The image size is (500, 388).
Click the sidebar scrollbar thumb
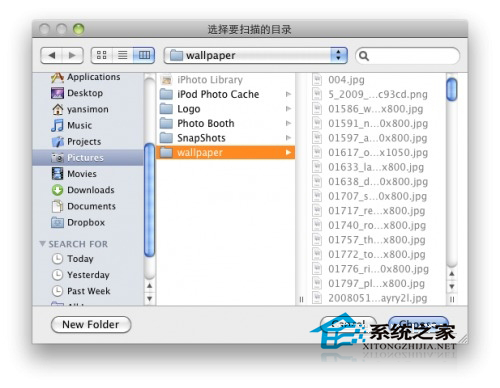coord(149,200)
